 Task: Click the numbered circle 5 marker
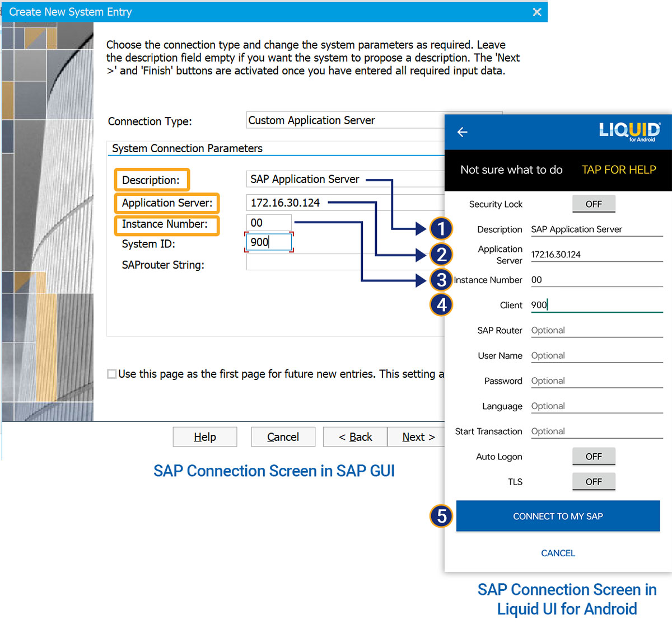[x=441, y=516]
